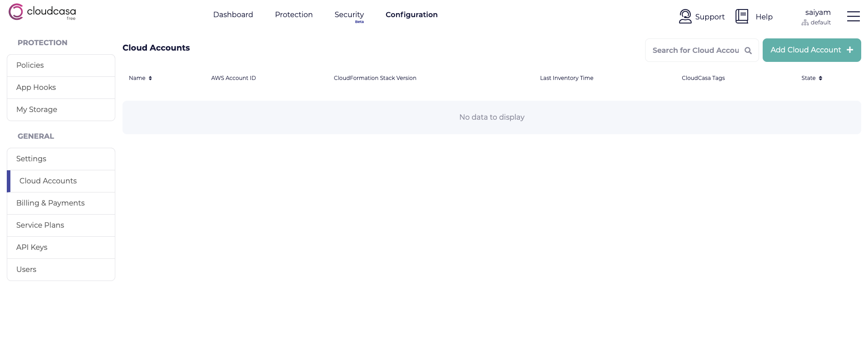Image resolution: width=868 pixels, height=356 pixels.
Task: Select Cloud Accounts in the sidebar
Action: [61, 181]
